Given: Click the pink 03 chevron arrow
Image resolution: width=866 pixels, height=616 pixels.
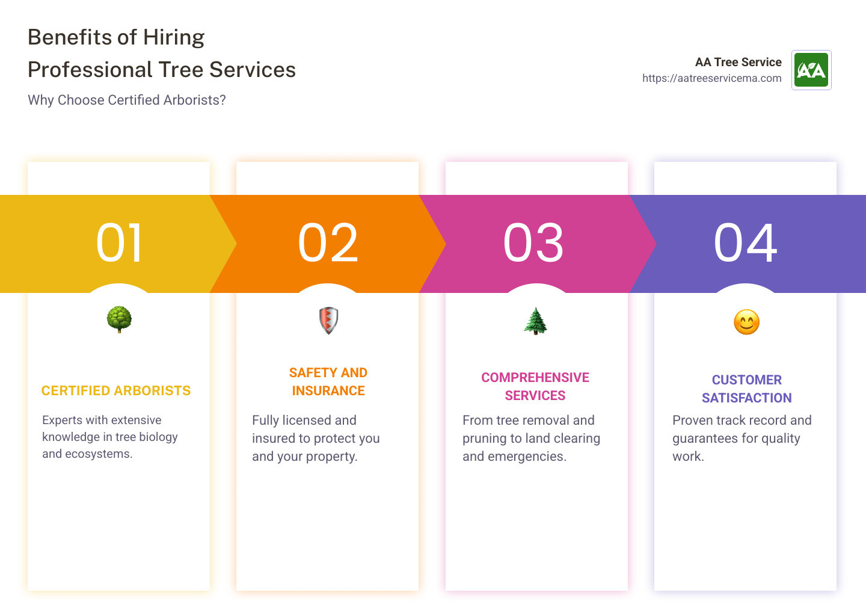Looking at the screenshot, I should 535,243.
